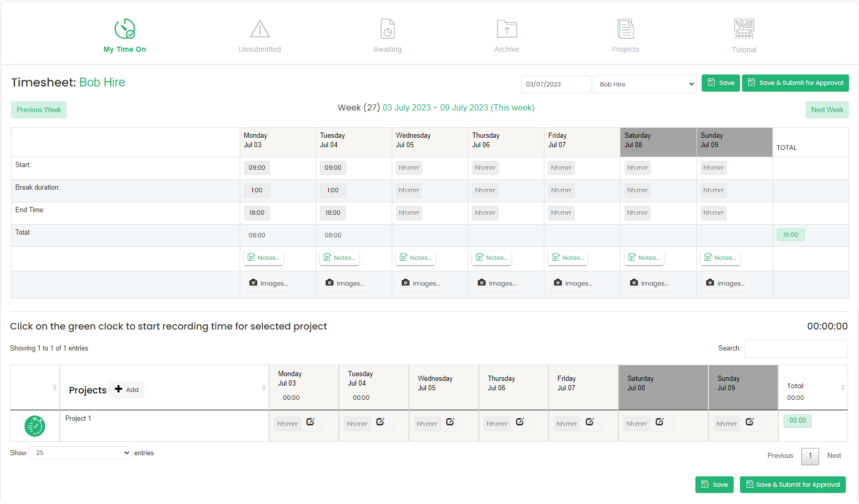Viewport: 859px width, 504px height.
Task: Open the Unsubmitted warning triangle icon
Action: pyautogui.click(x=260, y=29)
